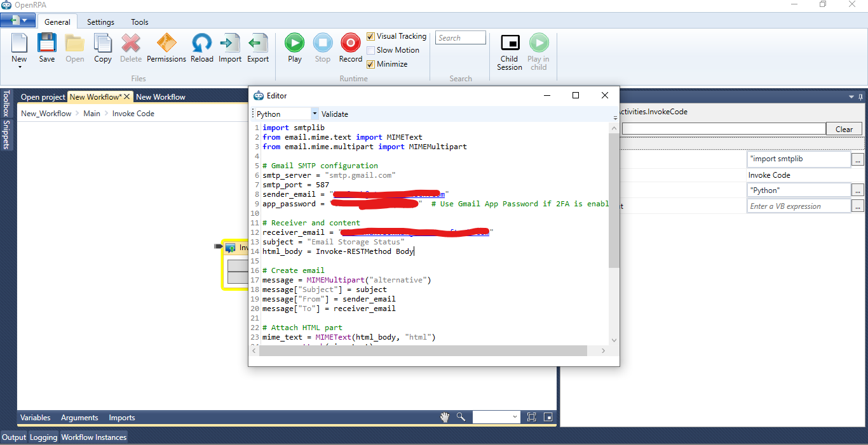This screenshot has height=445, width=868.
Task: Click the Editor vertical scrollbar thumb
Action: (613, 200)
